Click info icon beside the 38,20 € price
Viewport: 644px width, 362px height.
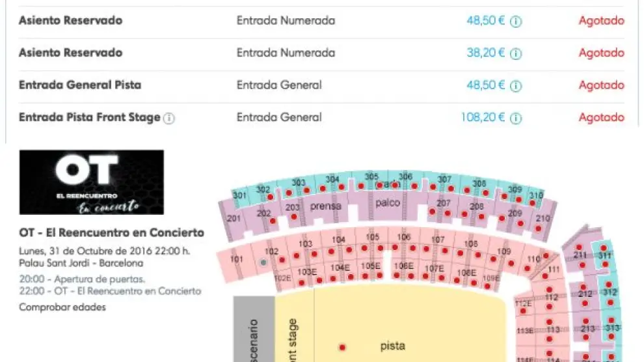[516, 53]
